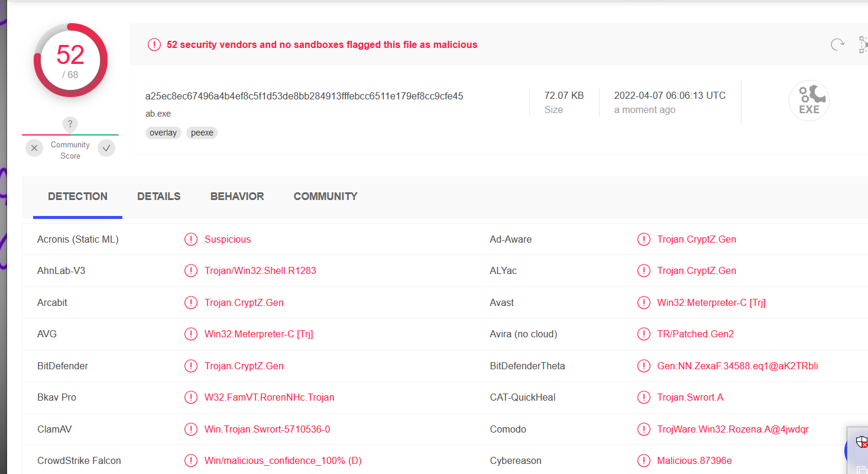
Task: Click AVG's Win32:Meterpreter-C [Trj] result
Action: 259,334
